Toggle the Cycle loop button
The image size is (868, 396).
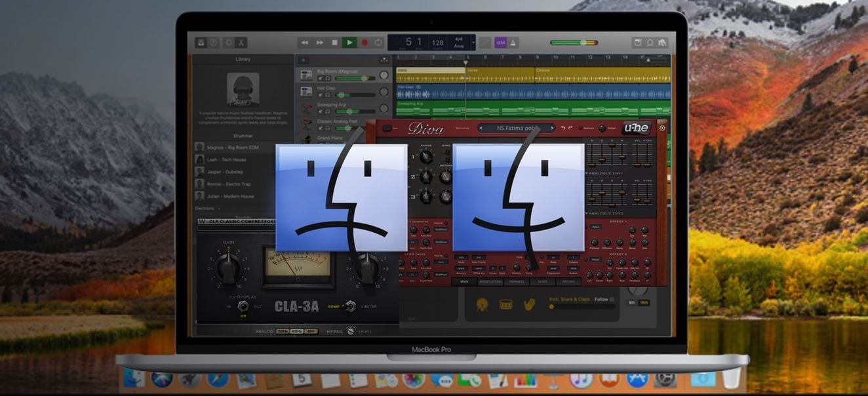378,43
